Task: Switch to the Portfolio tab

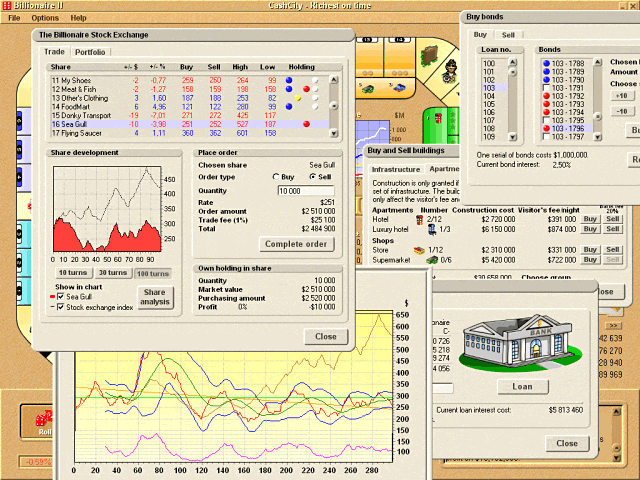Action: [90, 51]
